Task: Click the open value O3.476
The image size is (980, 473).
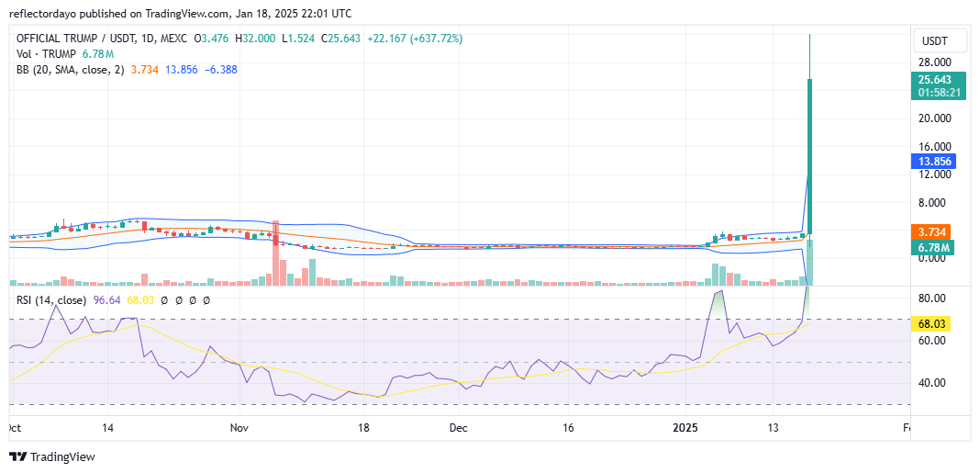Action: 213,39
